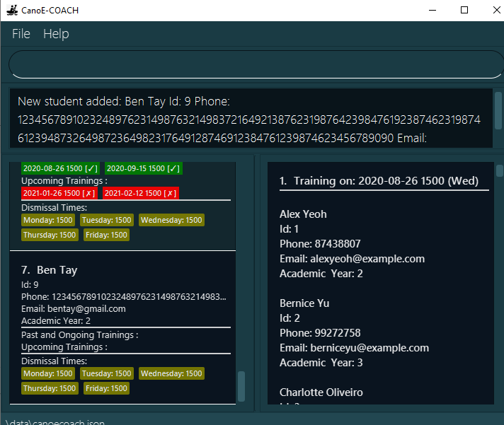Close the CanoE-COACH window
Viewport: 504px width, 425px height.
pyautogui.click(x=497, y=11)
